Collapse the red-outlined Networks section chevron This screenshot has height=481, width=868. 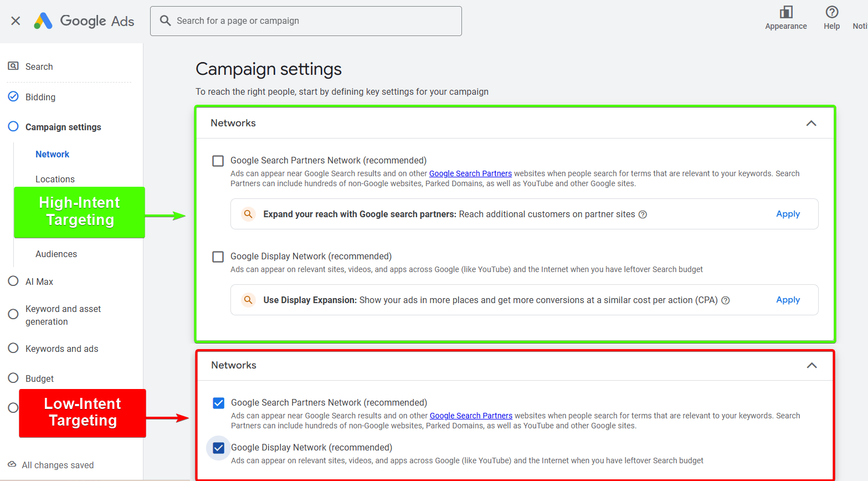pyautogui.click(x=811, y=365)
